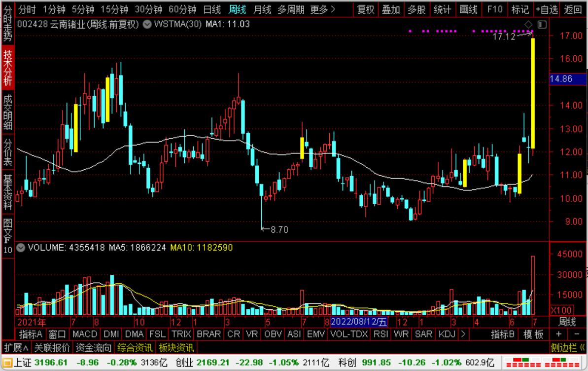Open the 多周期 multi-period view
The width and height of the screenshot is (588, 371).
pos(291,9)
